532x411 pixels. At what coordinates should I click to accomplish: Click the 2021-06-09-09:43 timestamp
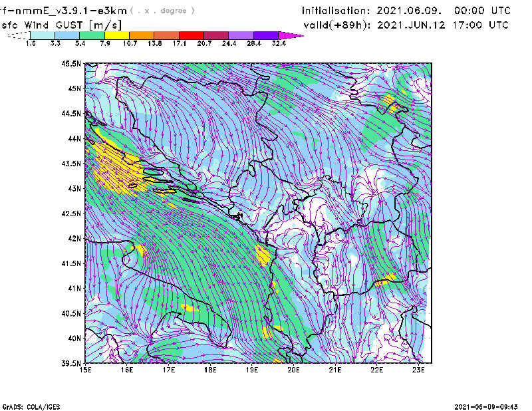(x=486, y=407)
